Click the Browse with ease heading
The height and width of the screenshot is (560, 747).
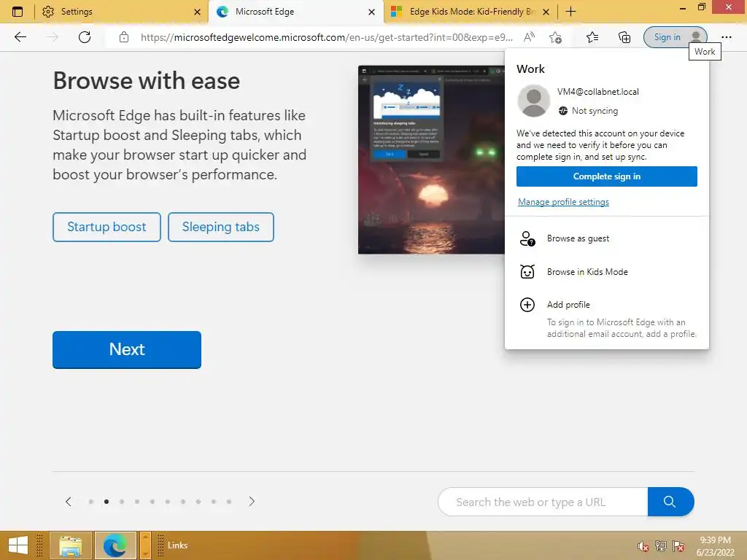coord(146,80)
